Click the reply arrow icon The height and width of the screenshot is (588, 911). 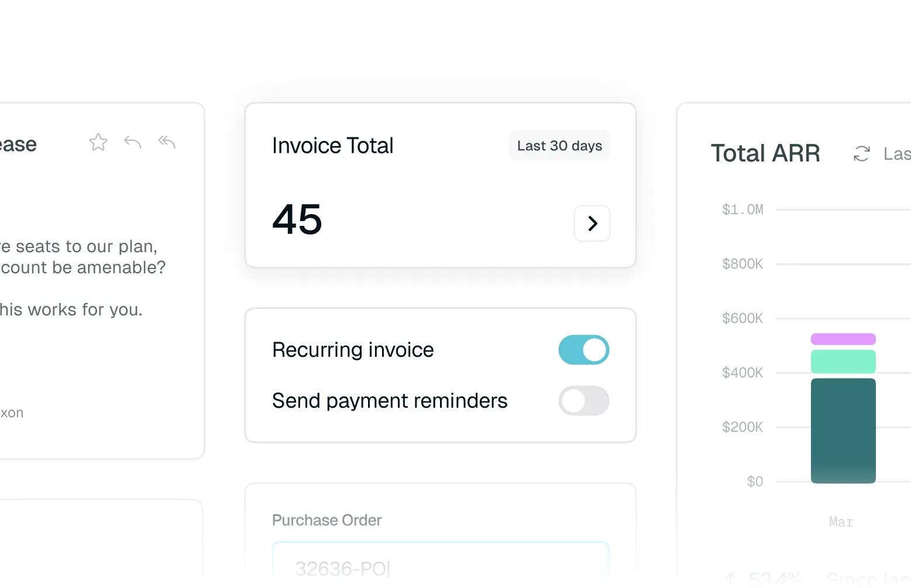(x=133, y=142)
